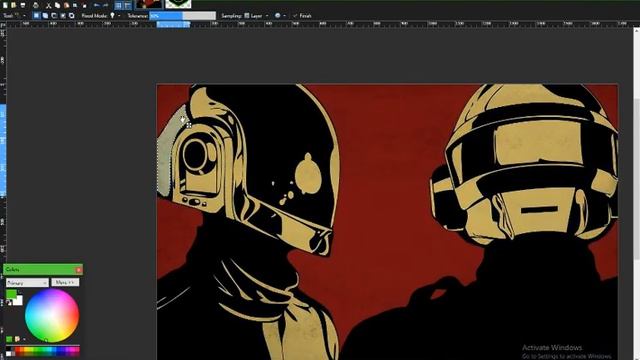Open the Primary color selector dropdown
Viewport: 640px width, 360px height.
pyautogui.click(x=27, y=282)
